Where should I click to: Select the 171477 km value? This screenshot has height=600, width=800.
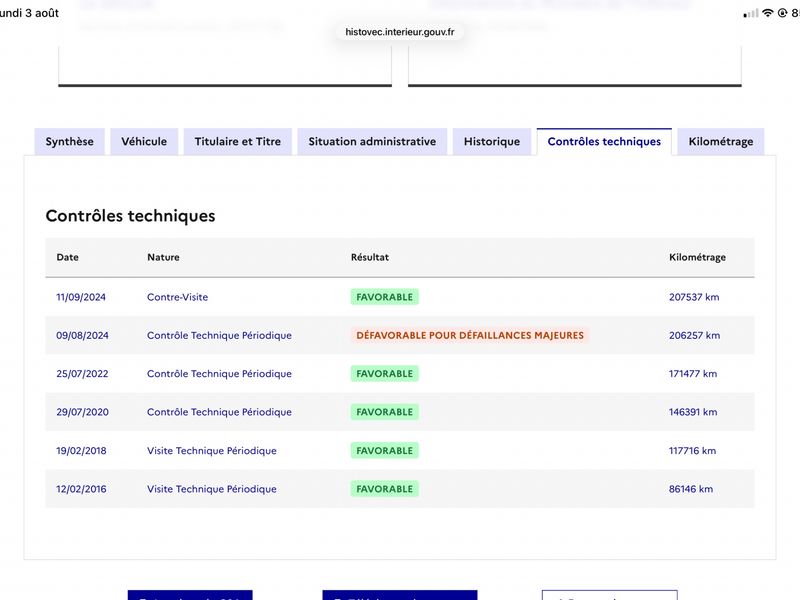[693, 373]
